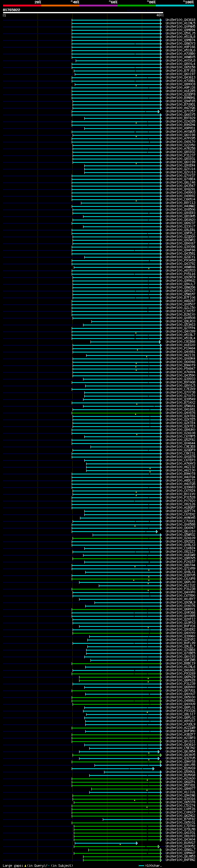Click the AV765022 query name
The width and height of the screenshot is (197, 868).
(x=11, y=10)
